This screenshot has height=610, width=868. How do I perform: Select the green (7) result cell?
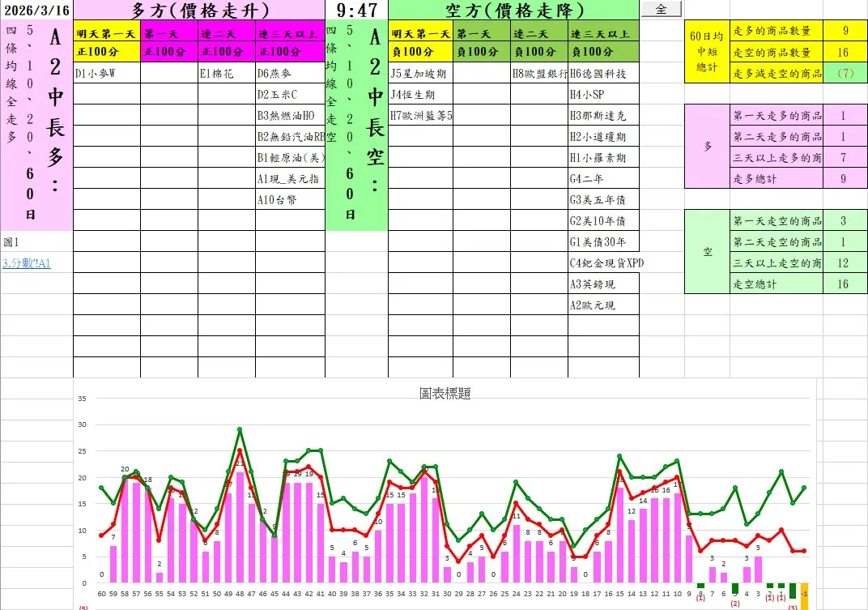tap(845, 73)
